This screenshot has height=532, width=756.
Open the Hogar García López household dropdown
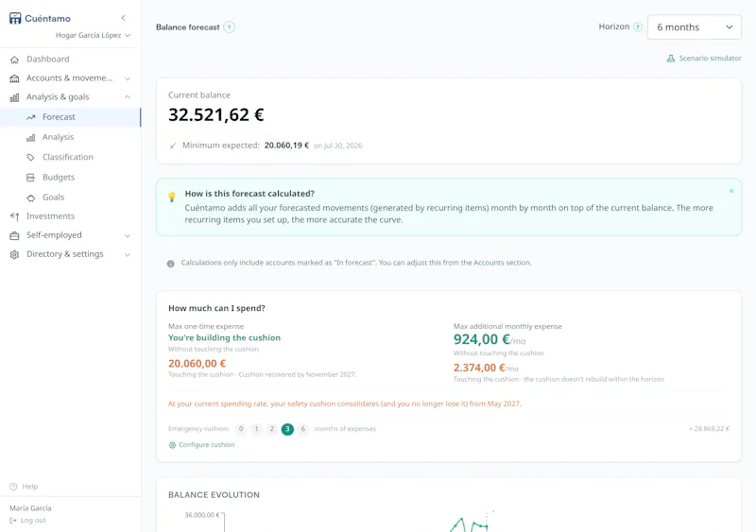(93, 35)
